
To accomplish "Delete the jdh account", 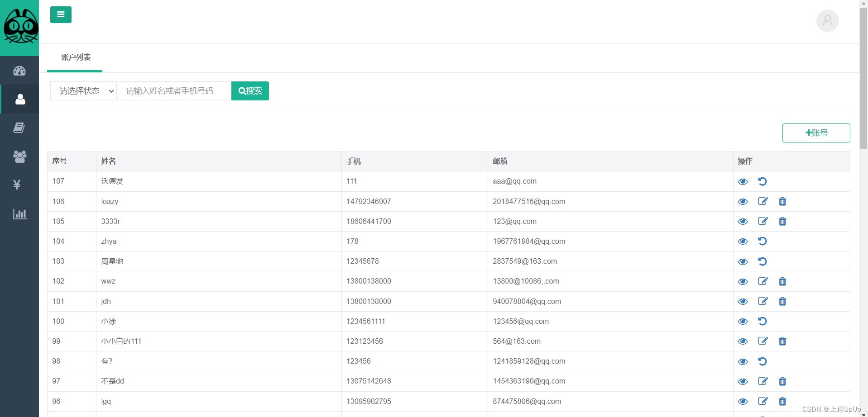I will click(x=782, y=301).
